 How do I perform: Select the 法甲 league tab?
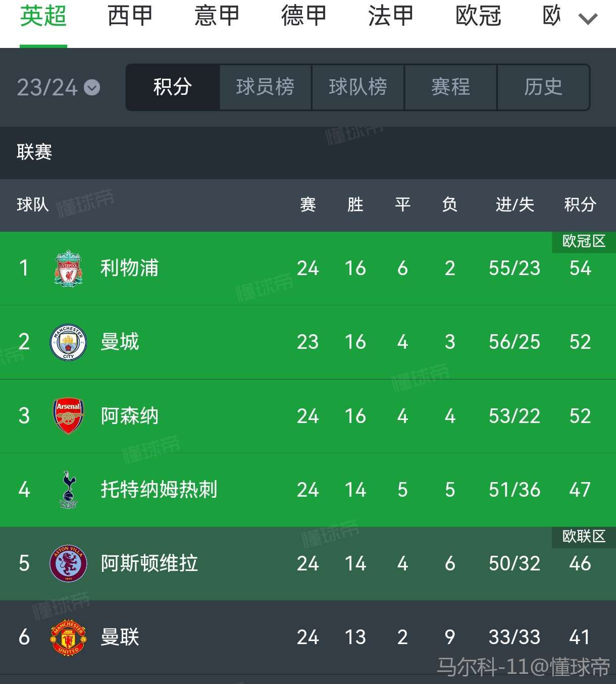tap(390, 16)
